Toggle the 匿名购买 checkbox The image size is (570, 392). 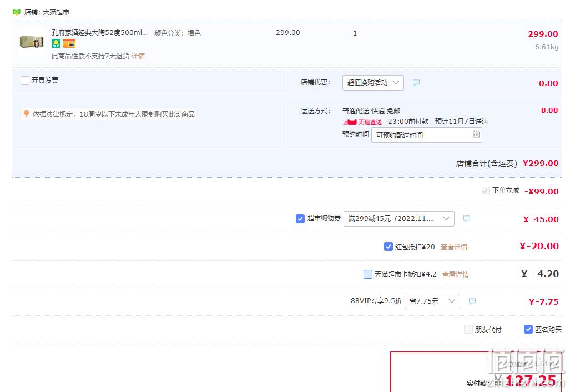click(528, 329)
